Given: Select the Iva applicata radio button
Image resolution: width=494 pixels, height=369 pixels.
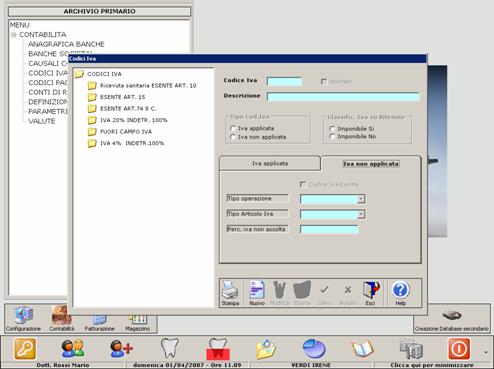Looking at the screenshot, I should [233, 128].
